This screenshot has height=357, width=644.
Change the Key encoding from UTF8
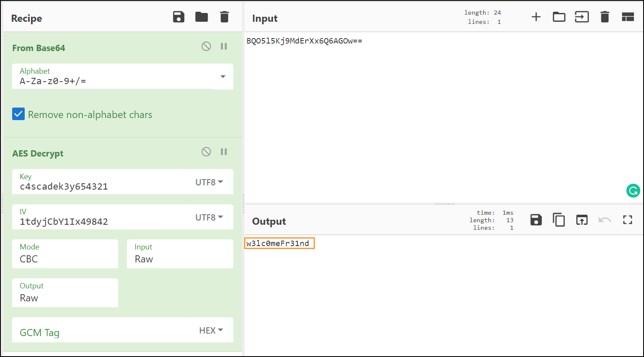click(x=209, y=182)
